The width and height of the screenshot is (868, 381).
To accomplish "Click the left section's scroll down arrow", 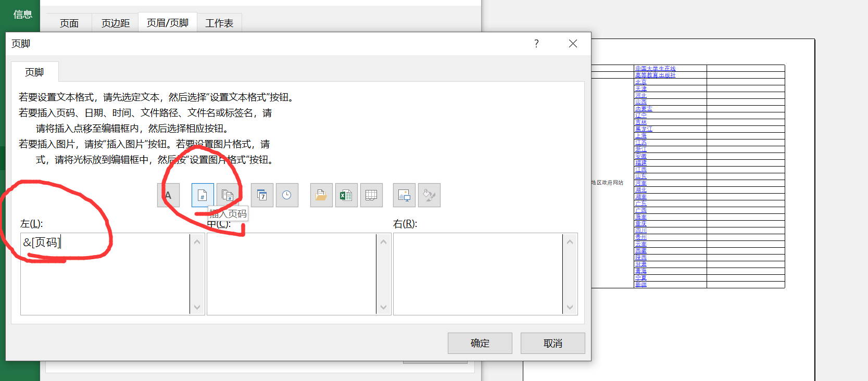I will [197, 307].
